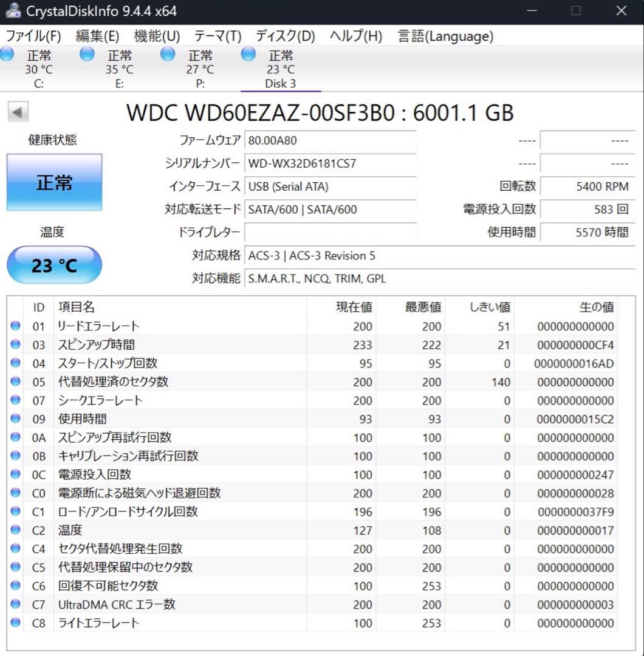Open the 編集(E) menu

click(x=97, y=36)
